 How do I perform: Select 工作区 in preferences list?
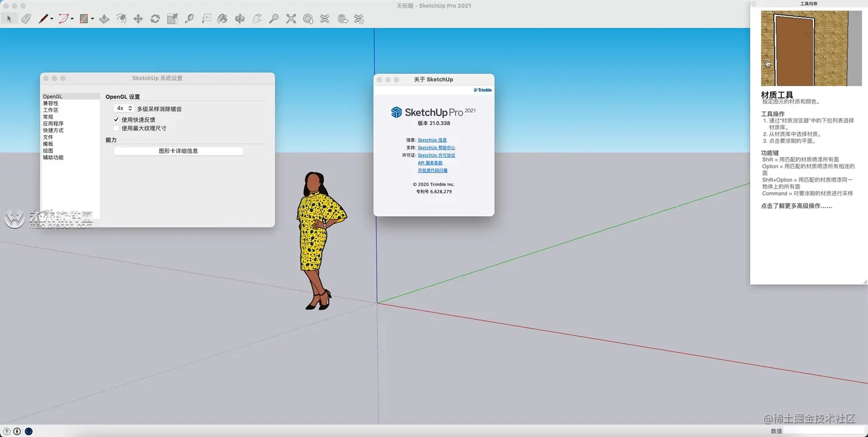71,110
